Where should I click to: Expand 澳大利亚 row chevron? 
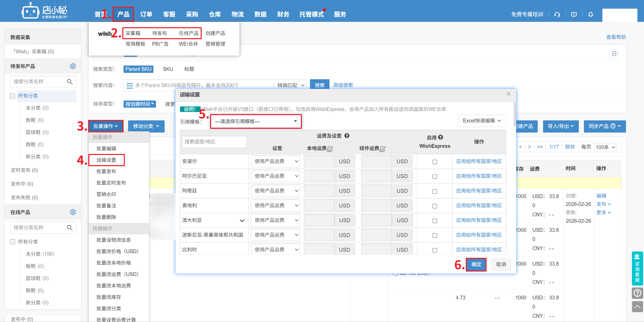[x=242, y=220]
